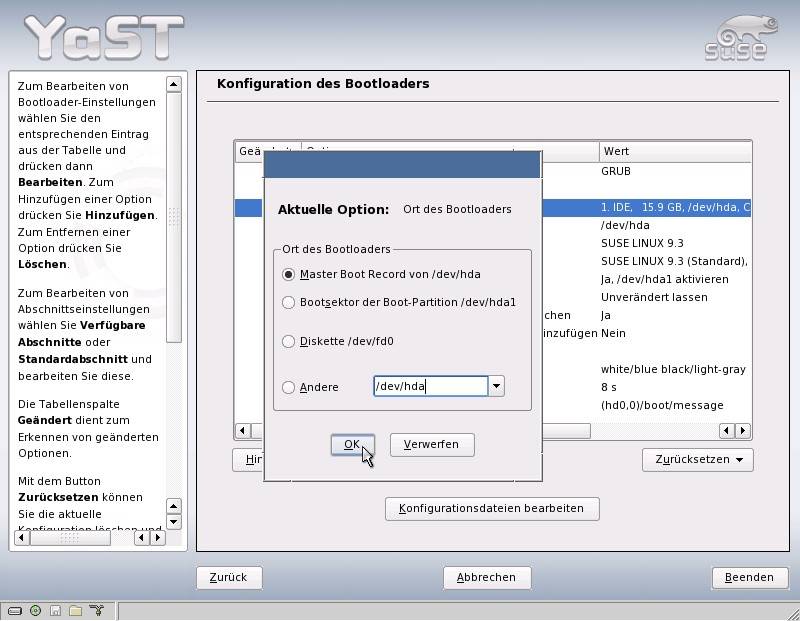Pick the Andere radio option

[289, 387]
